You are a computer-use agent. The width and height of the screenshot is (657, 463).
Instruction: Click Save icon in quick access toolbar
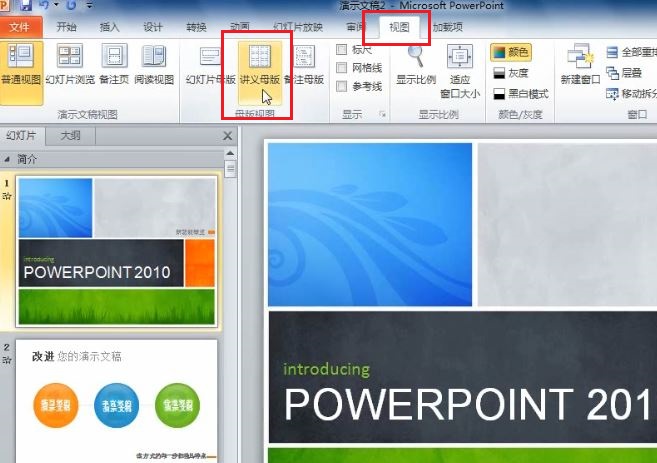(x=26, y=5)
